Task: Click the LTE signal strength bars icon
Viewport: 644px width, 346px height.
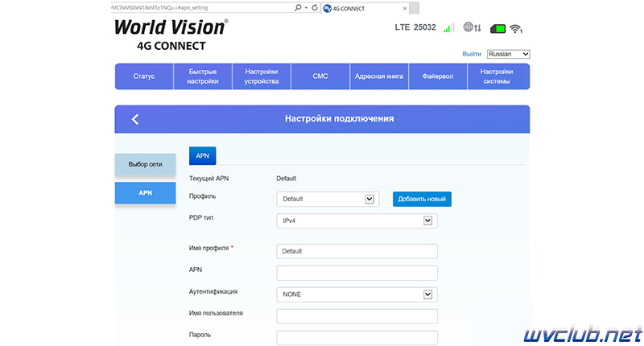Action: [x=448, y=28]
